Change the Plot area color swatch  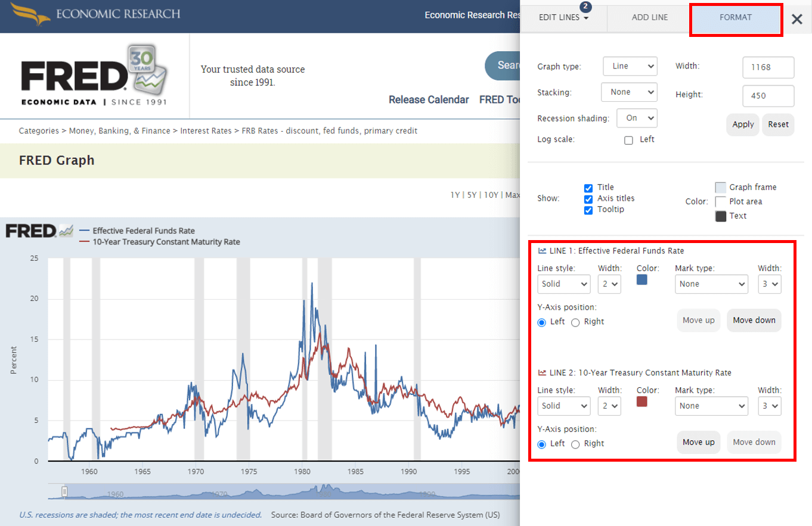pos(720,202)
